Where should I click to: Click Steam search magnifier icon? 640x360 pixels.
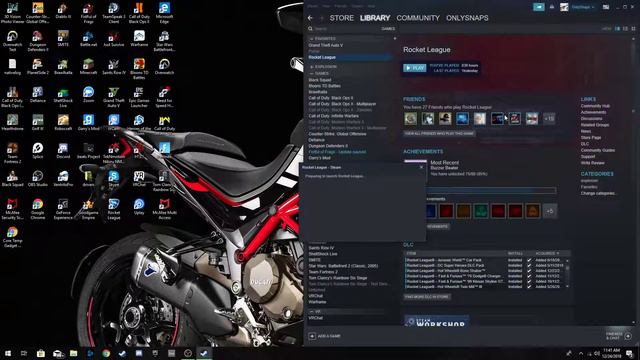310,29
